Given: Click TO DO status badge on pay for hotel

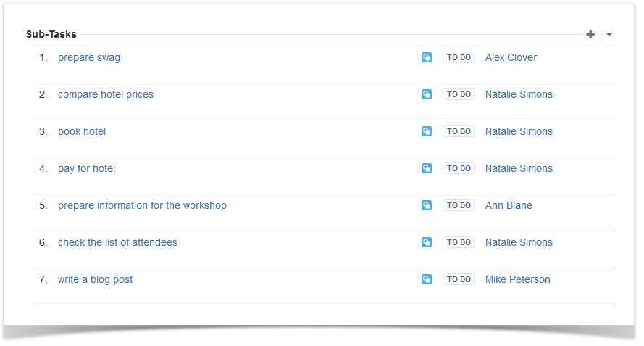Looking at the screenshot, I should click(459, 169).
